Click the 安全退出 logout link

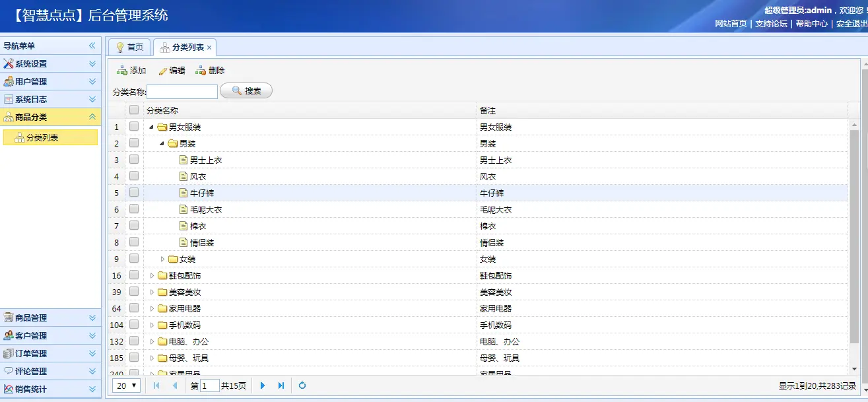click(x=852, y=24)
